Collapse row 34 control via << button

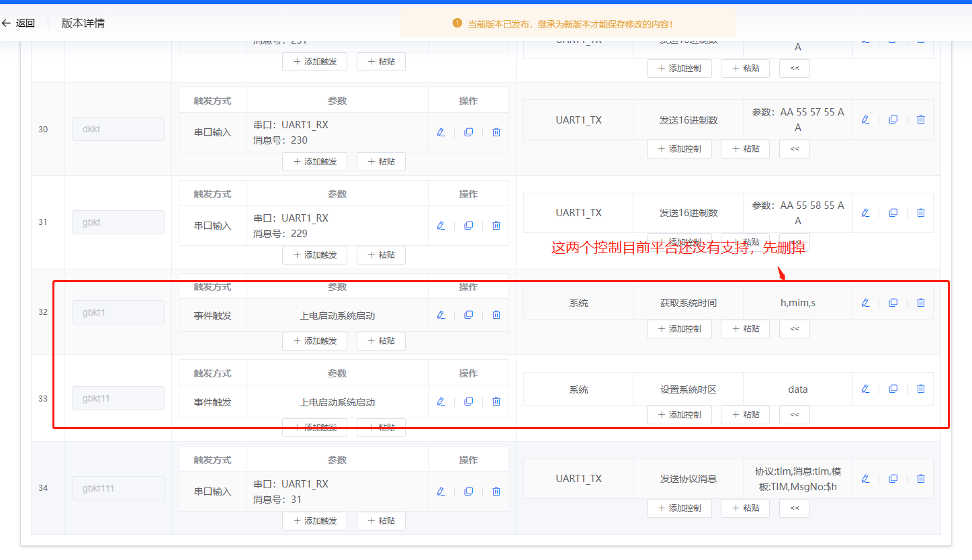click(794, 508)
